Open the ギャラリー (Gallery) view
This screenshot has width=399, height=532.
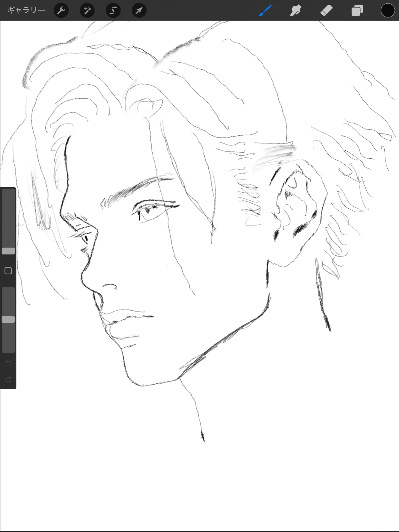(x=26, y=10)
